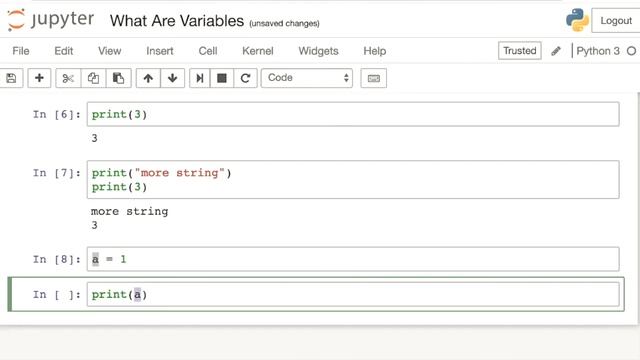The height and width of the screenshot is (360, 640).
Task: Move selected cell up arrow
Action: tap(148, 78)
